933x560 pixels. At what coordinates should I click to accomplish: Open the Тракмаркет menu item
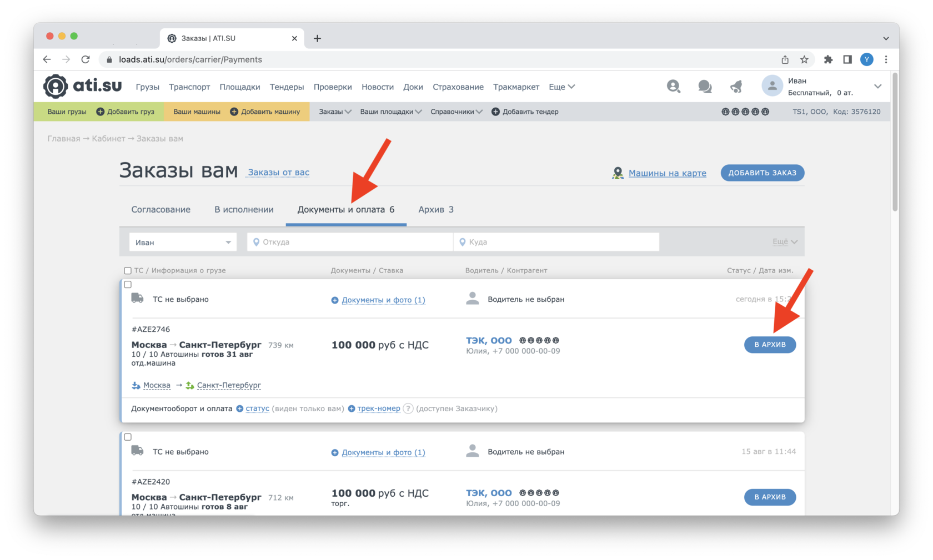click(516, 87)
